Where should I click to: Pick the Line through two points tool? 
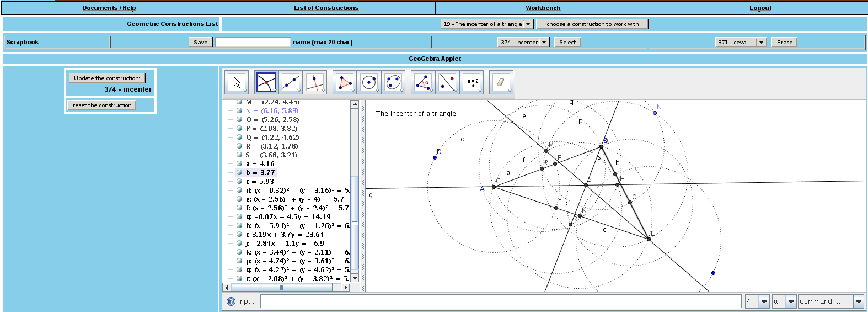tap(291, 82)
